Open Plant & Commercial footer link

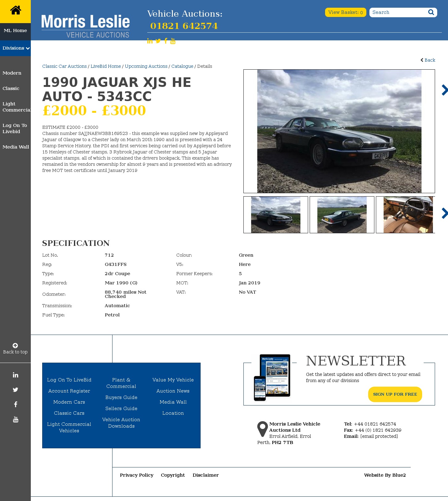point(121,383)
